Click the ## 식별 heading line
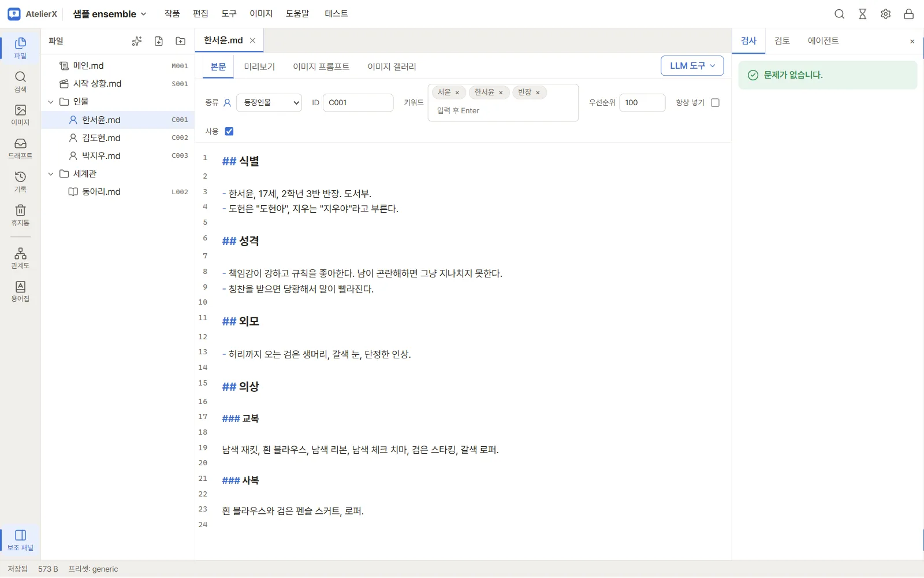This screenshot has width=924, height=578. [x=241, y=161]
